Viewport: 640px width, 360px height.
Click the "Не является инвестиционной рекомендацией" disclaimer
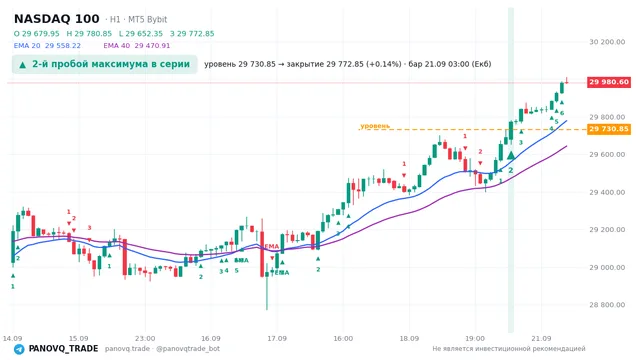tap(509, 349)
